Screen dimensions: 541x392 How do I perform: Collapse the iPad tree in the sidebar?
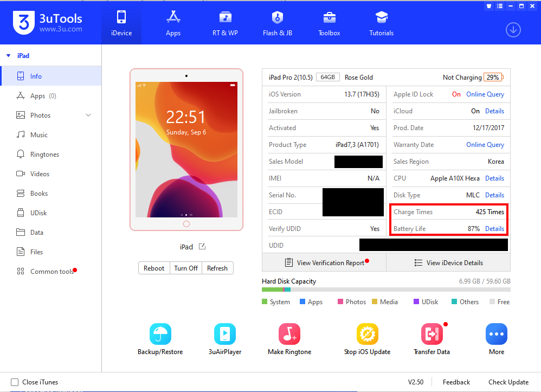pos(8,55)
